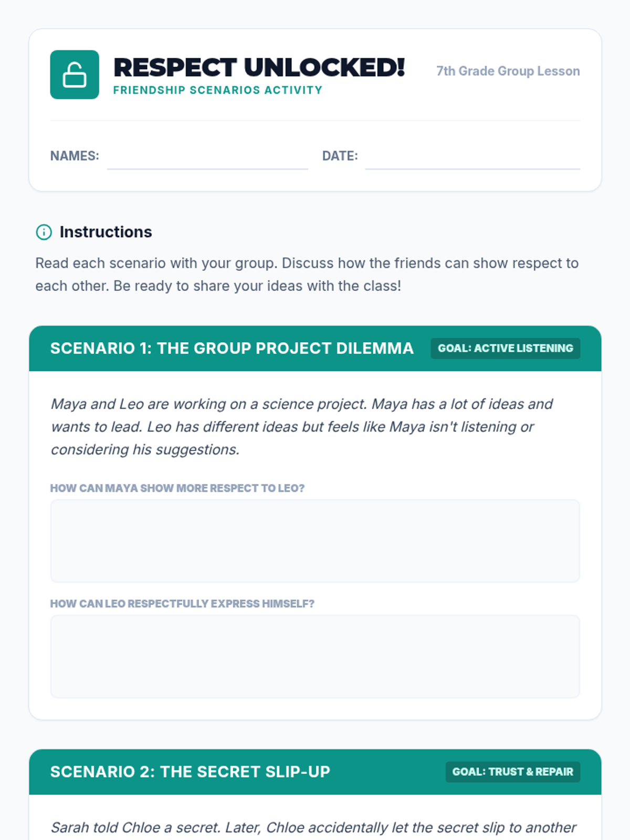Click the instructions paragraph about reading scenarios
The height and width of the screenshot is (840, 630).
tap(307, 275)
